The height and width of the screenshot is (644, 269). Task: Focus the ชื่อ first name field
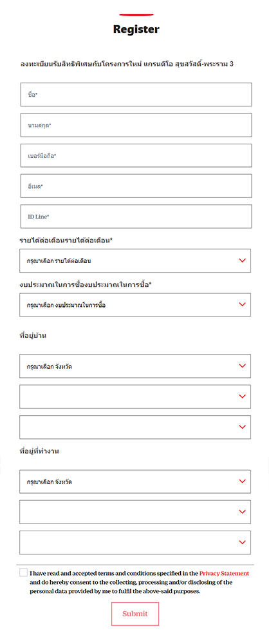tap(136, 95)
